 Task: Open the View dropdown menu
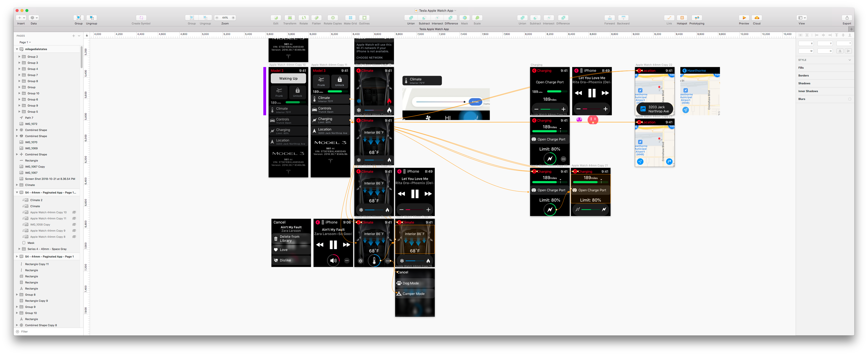point(802,18)
